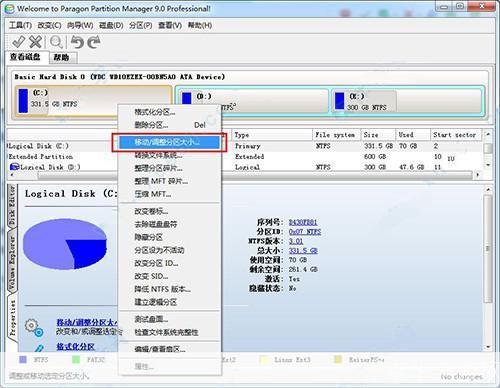Click the serial number link value
Viewport: 500px width, 388px height.
(303, 222)
